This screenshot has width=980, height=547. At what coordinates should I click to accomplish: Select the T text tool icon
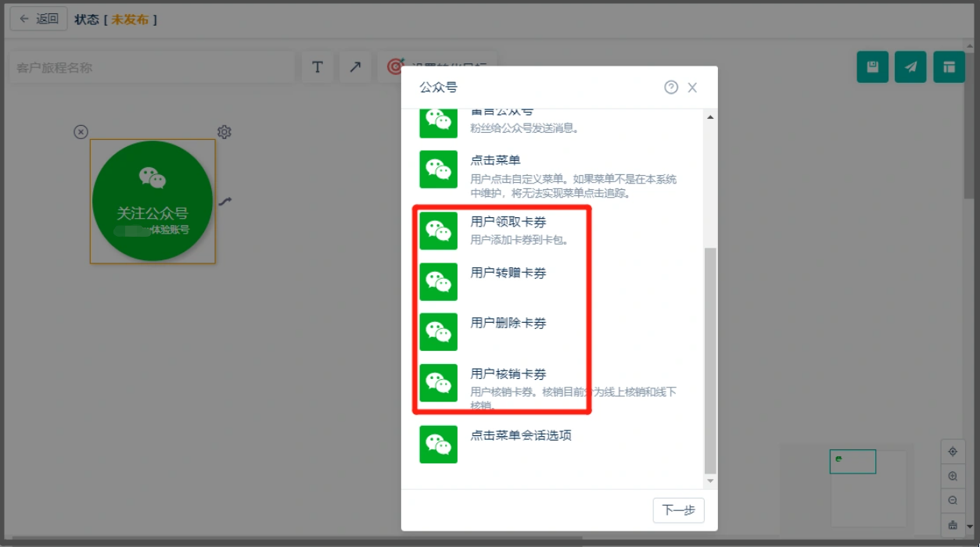click(318, 67)
